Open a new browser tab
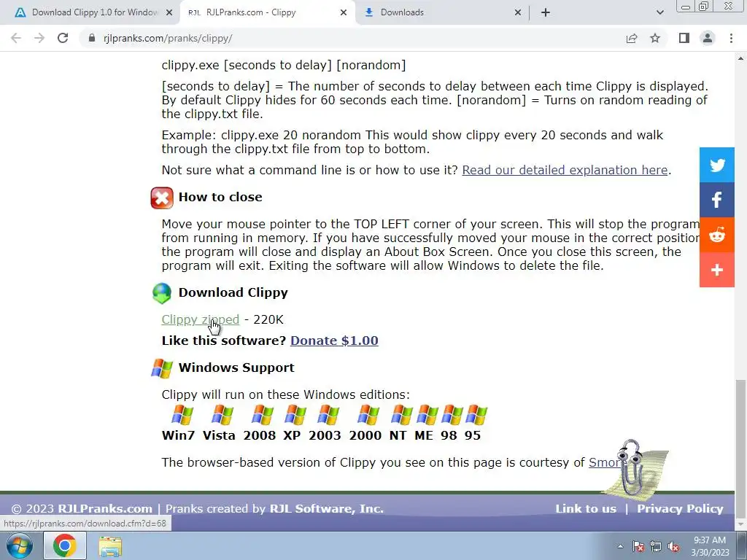 (546, 12)
